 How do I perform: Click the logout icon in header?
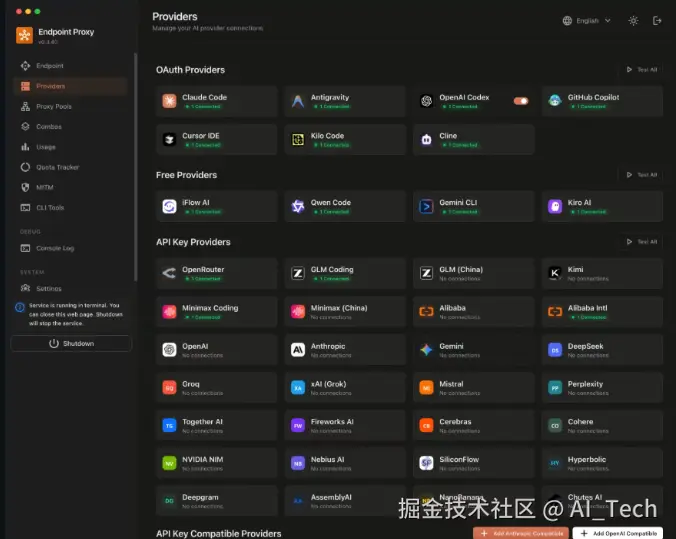tap(657, 20)
